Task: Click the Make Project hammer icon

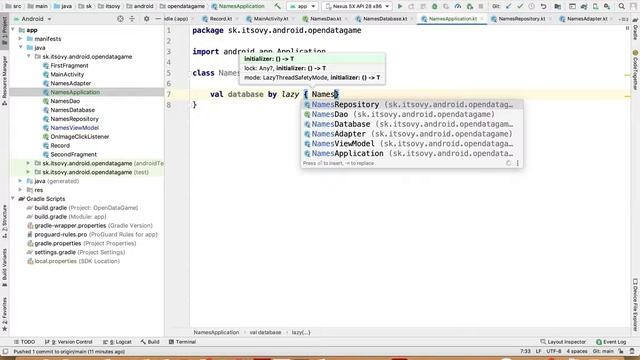Action: [278, 6]
